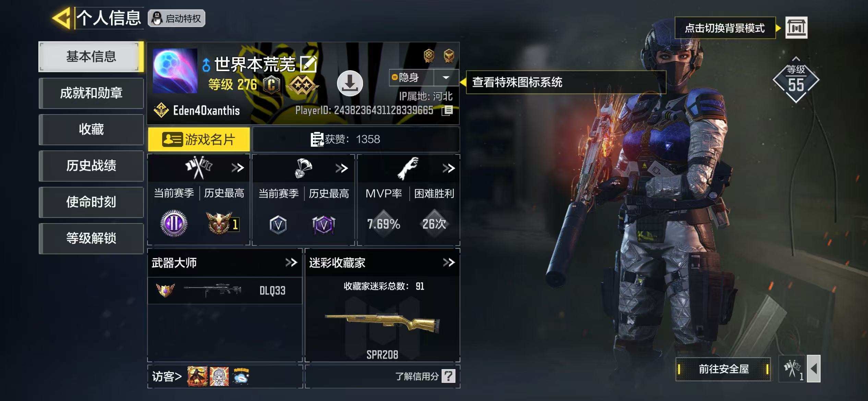Click the parachute battle royale icon
The height and width of the screenshot is (401, 868).
(x=303, y=168)
